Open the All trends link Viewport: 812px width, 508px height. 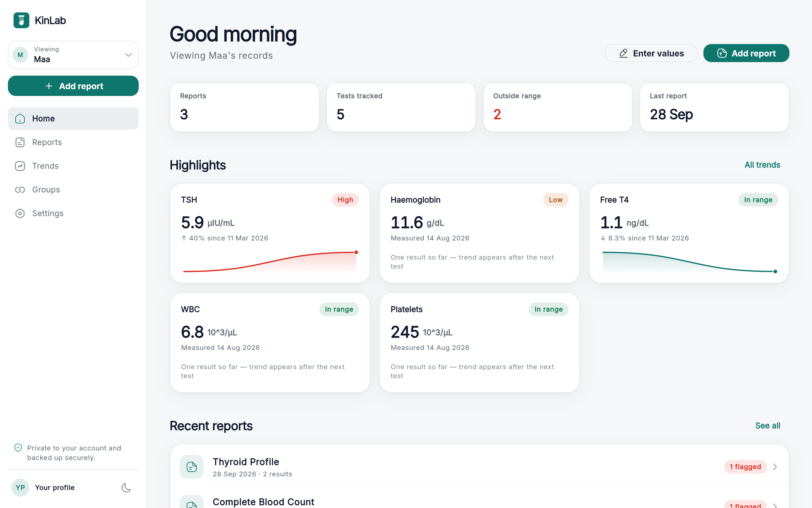click(762, 165)
